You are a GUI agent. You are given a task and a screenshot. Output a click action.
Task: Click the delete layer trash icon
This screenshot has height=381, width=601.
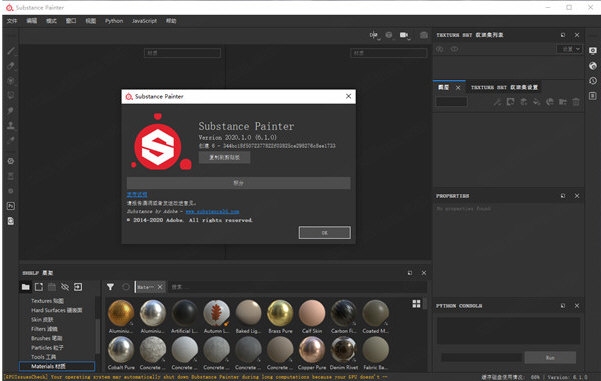click(576, 102)
